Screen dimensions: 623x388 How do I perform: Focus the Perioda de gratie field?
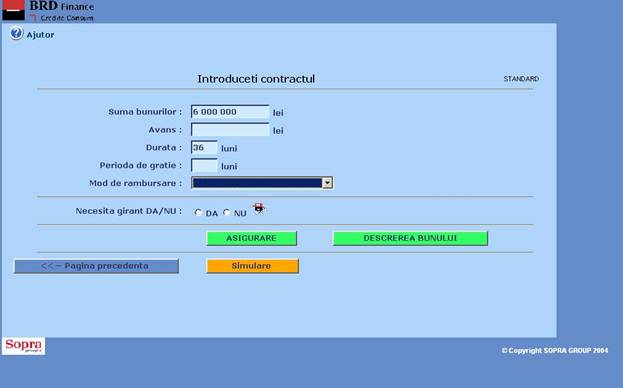click(x=204, y=166)
